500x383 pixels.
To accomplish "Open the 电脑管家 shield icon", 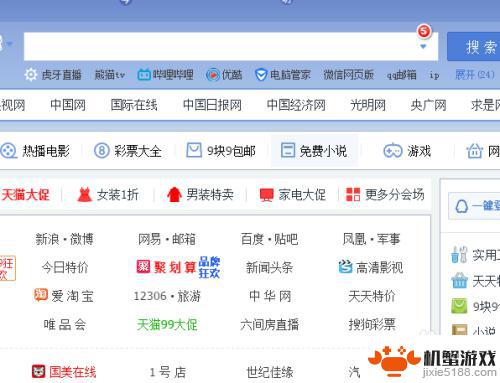I will [x=261, y=75].
